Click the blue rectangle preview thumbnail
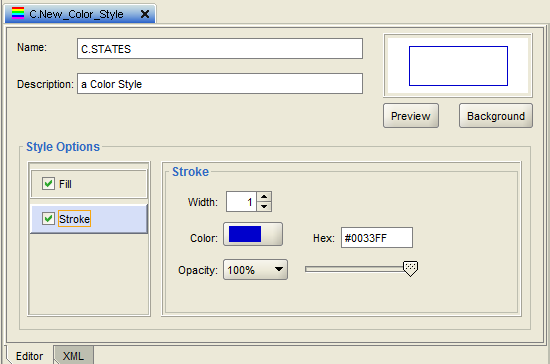The image size is (550, 364). 458,66
